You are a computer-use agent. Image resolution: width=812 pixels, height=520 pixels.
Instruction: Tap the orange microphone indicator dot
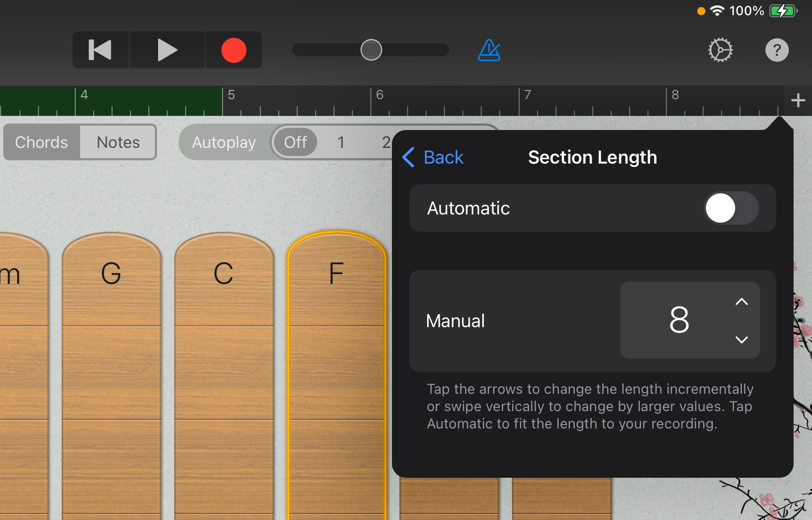click(701, 11)
